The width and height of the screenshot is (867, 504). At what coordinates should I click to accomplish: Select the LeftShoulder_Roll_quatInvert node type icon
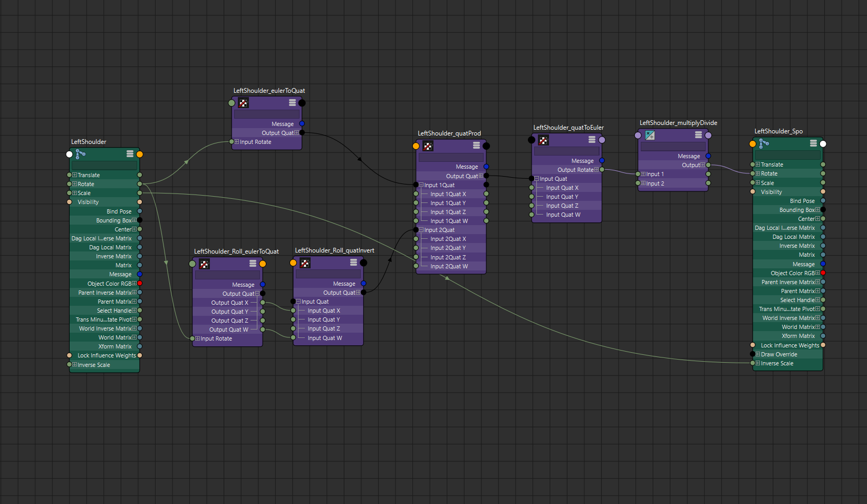305,263
